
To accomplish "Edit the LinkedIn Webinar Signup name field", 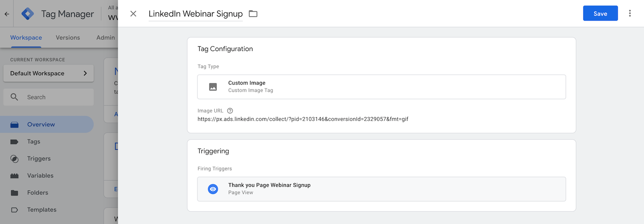I will [x=195, y=14].
